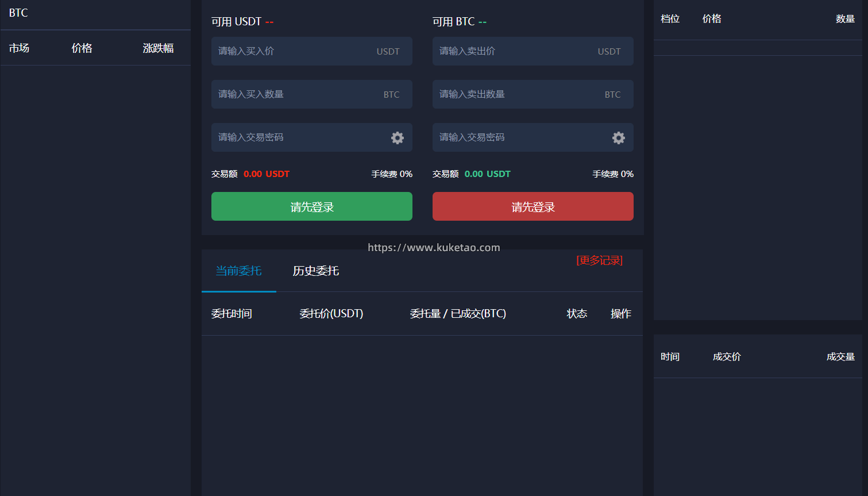Click the red 请先登录 sell button
Image resolution: width=868 pixels, height=496 pixels.
point(533,206)
